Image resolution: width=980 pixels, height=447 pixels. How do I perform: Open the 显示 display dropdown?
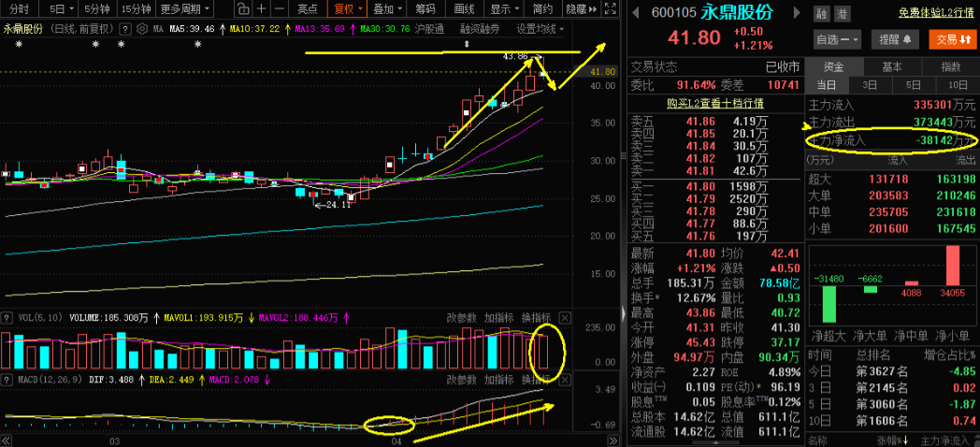[x=504, y=8]
